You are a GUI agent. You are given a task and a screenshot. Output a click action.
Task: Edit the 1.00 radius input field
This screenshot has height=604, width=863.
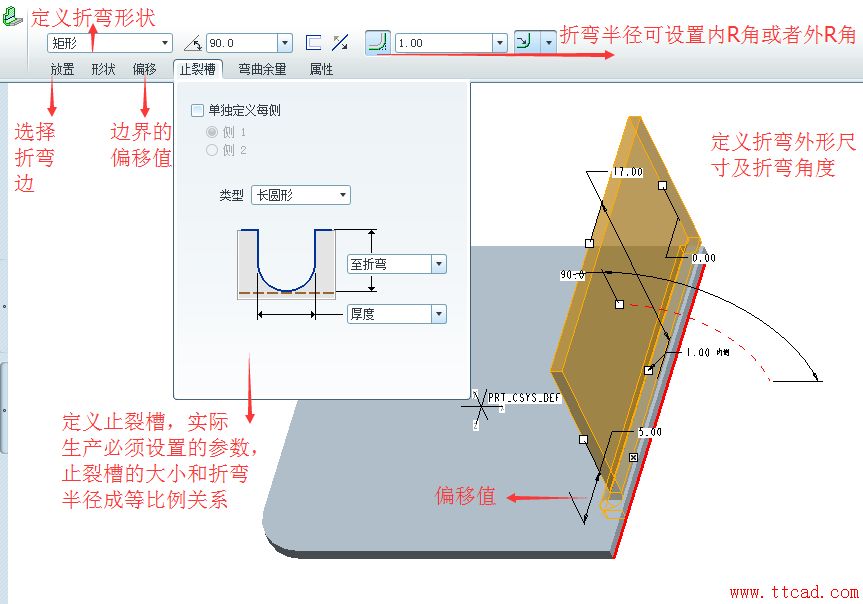[x=444, y=43]
